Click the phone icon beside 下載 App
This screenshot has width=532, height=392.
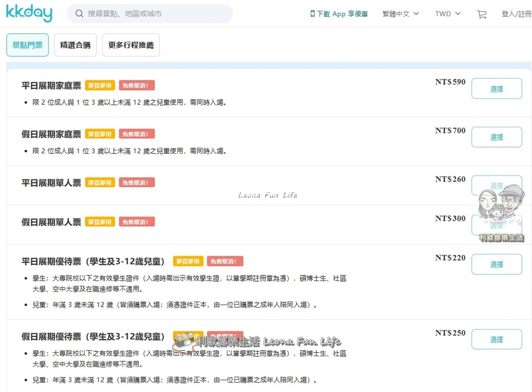[313, 14]
